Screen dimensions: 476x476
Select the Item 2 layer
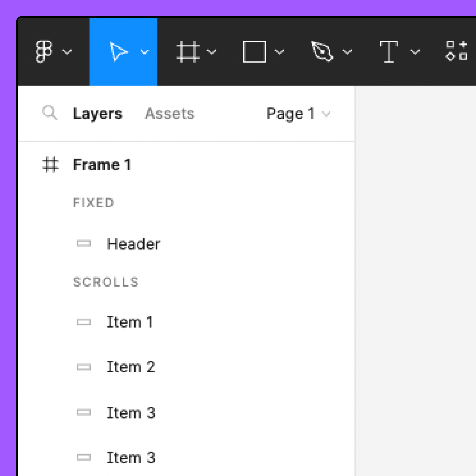pos(131,367)
